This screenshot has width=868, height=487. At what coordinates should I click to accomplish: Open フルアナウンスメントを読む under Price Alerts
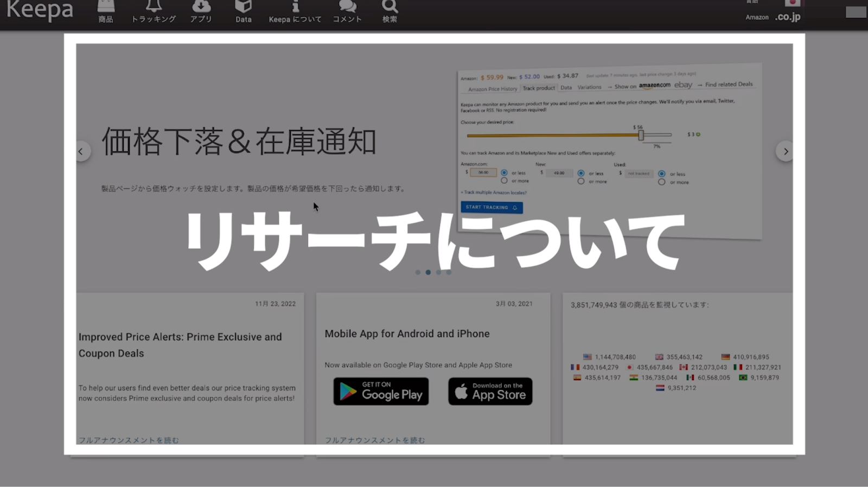pos(129,440)
